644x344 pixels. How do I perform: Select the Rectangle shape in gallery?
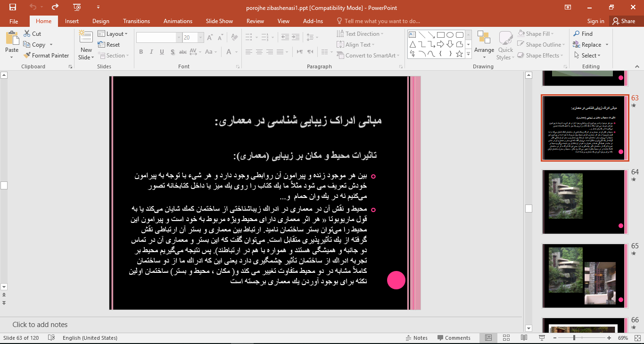click(x=440, y=35)
